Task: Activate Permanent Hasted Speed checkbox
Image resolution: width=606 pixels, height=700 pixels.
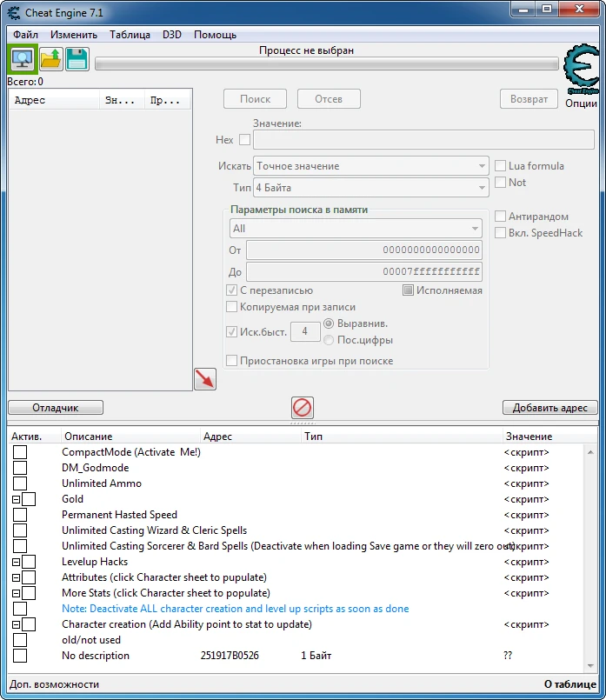Action: coord(20,515)
